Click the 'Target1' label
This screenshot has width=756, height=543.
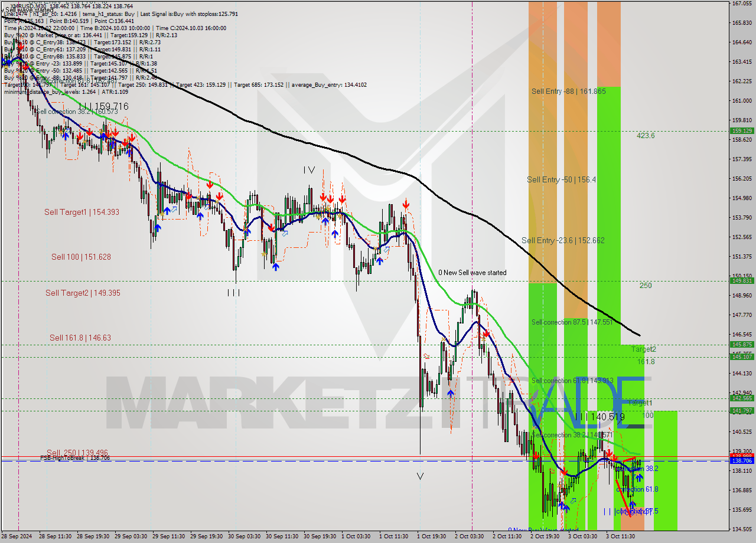[640, 403]
